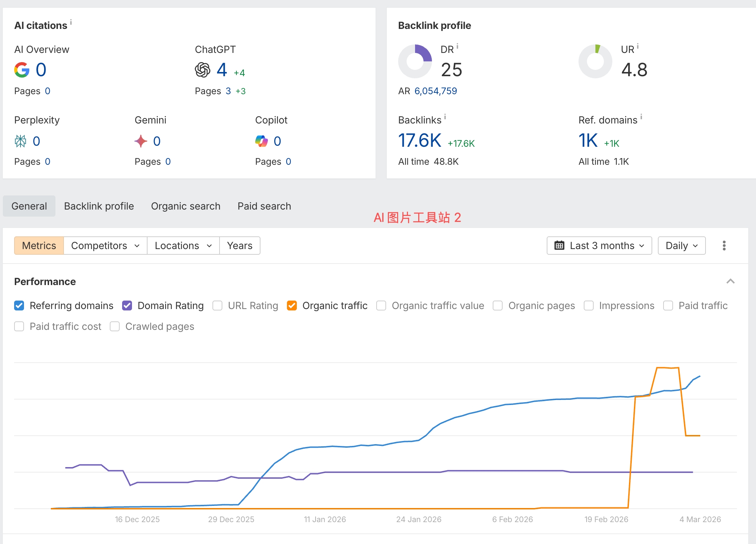Open the Daily granularity dropdown
Image resolution: width=756 pixels, height=544 pixels.
[x=682, y=246]
